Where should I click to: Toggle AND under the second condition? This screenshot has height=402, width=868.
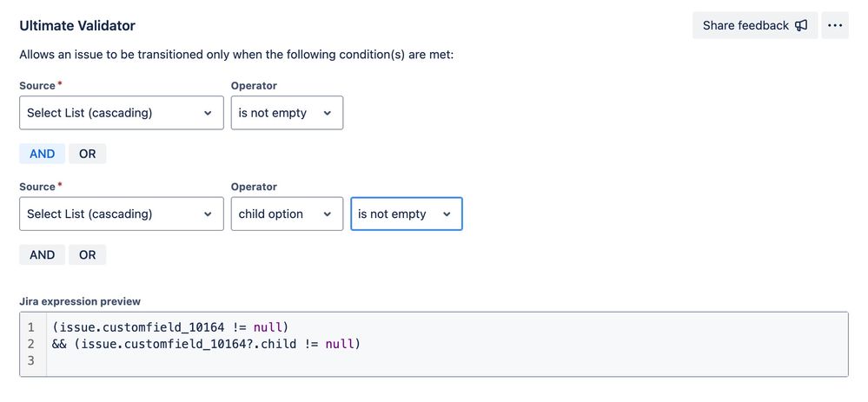(x=42, y=255)
